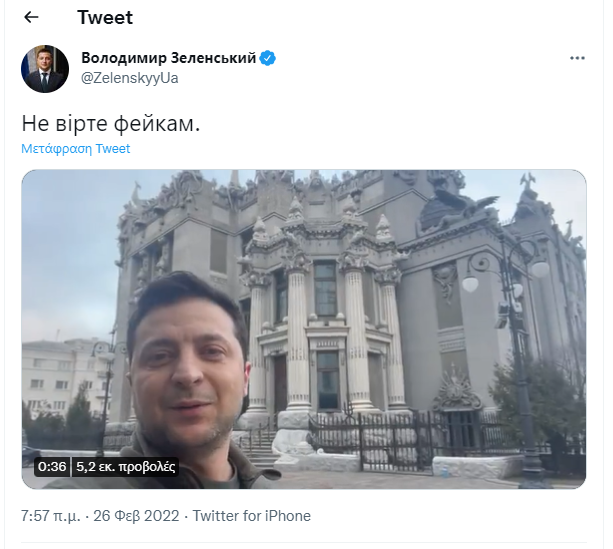Select the Не вірте фейкам tweet text
613x549 pixels.
pos(111,124)
